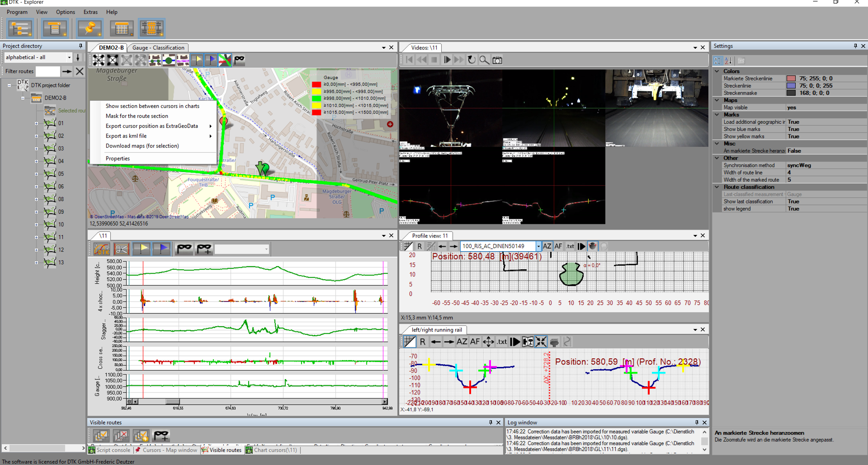Toggle the show legend setting value

pyautogui.click(x=793, y=209)
